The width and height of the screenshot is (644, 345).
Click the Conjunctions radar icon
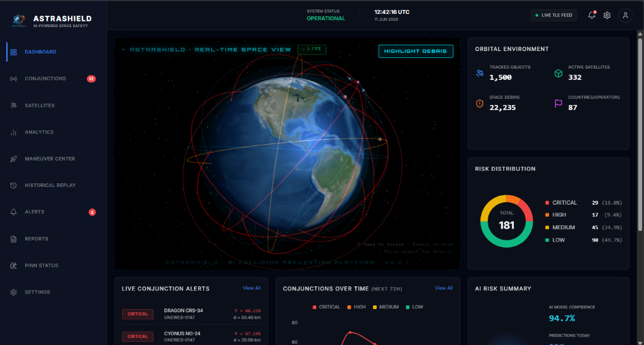(x=14, y=79)
